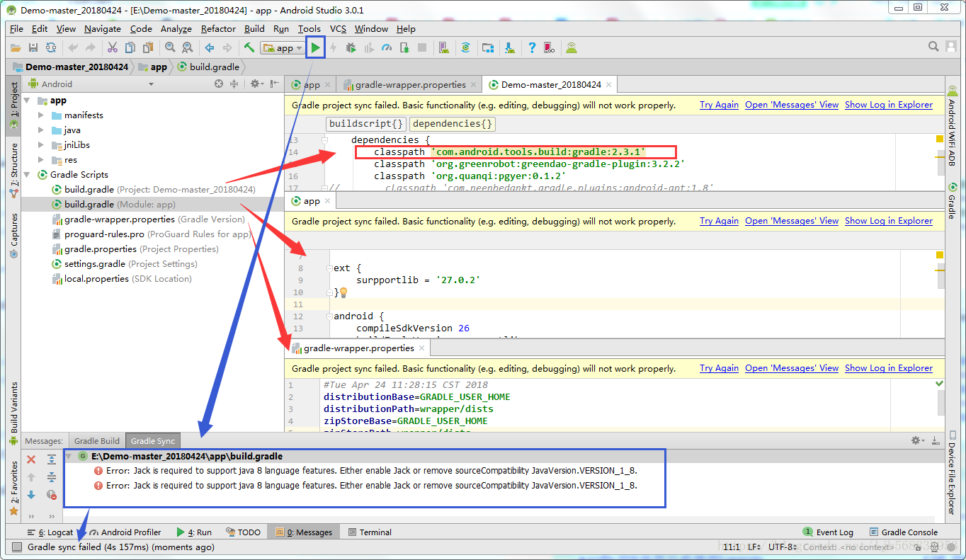The width and height of the screenshot is (966, 560).
Task: Open the VCS menu
Action: click(338, 29)
